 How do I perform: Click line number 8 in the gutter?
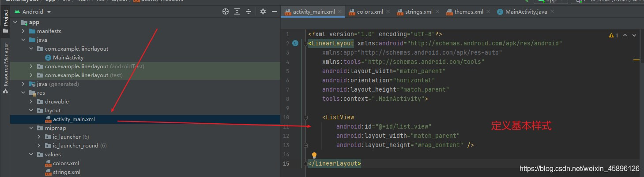pos(287,99)
